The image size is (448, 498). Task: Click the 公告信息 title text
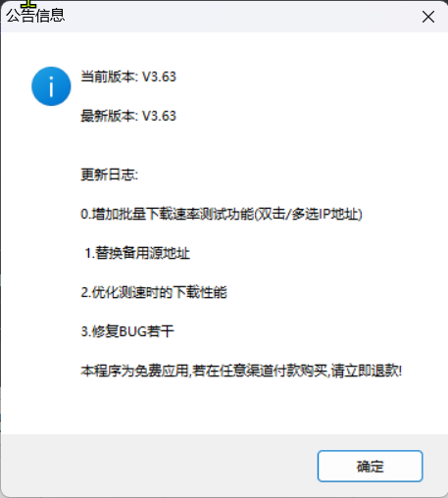click(x=35, y=16)
